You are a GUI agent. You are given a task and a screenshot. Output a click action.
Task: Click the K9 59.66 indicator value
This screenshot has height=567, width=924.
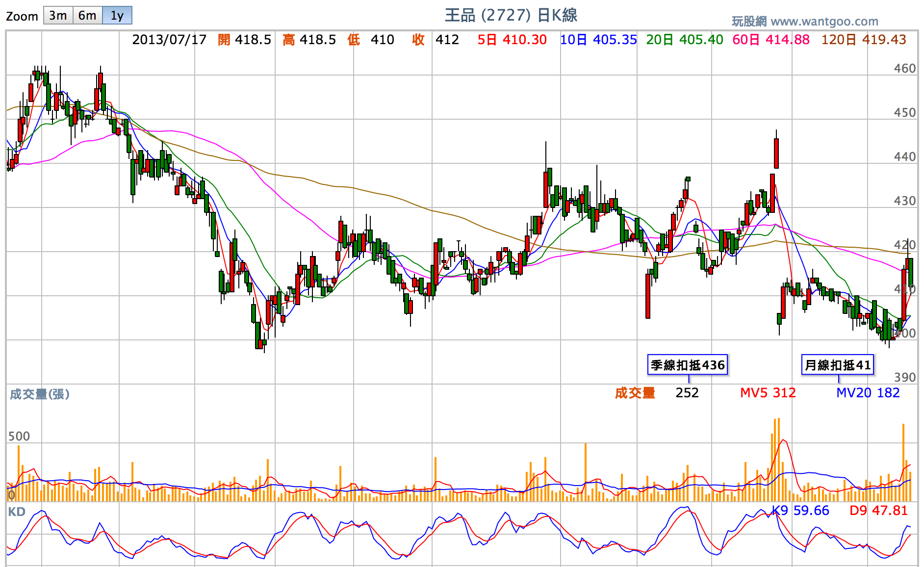coord(800,511)
